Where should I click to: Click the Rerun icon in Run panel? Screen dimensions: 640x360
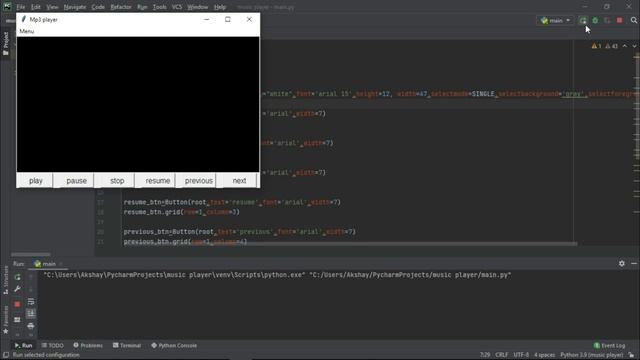pyautogui.click(x=17, y=278)
